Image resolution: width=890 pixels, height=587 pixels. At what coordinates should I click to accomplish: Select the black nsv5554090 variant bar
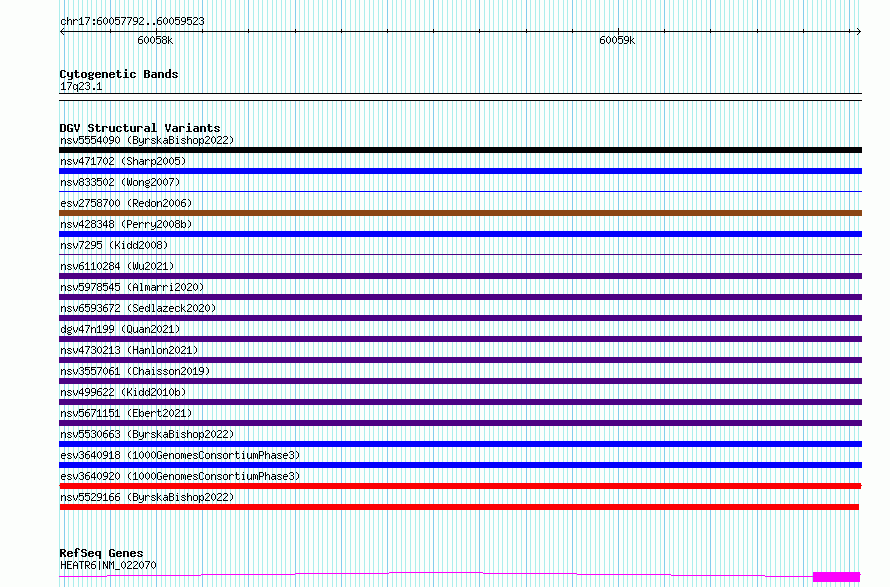coord(460,150)
